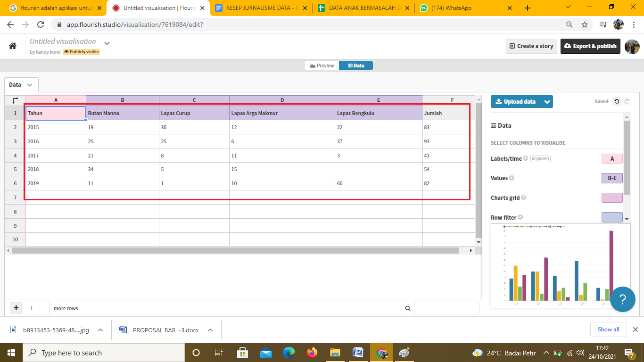This screenshot has width=644, height=362.
Task: Expand the Upload data dropdown arrow
Action: tap(547, 102)
